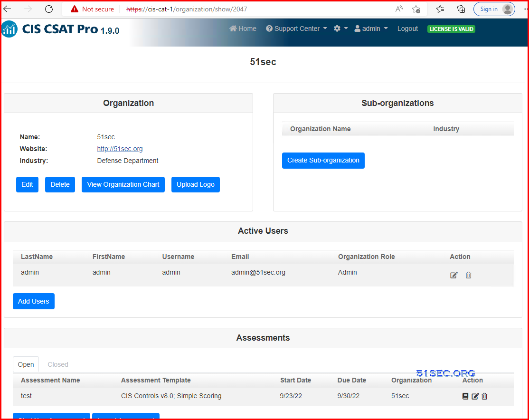Click the Add Users button

[x=34, y=301]
